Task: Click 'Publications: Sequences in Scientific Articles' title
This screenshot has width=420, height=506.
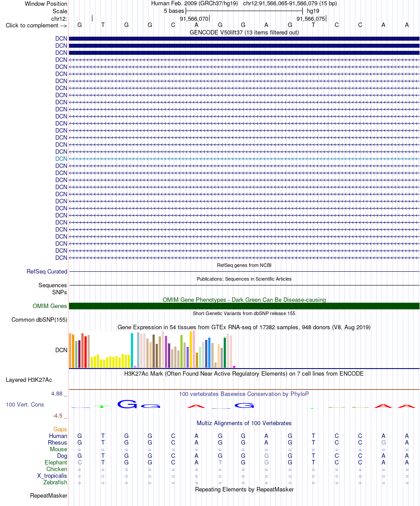Action: (244, 279)
